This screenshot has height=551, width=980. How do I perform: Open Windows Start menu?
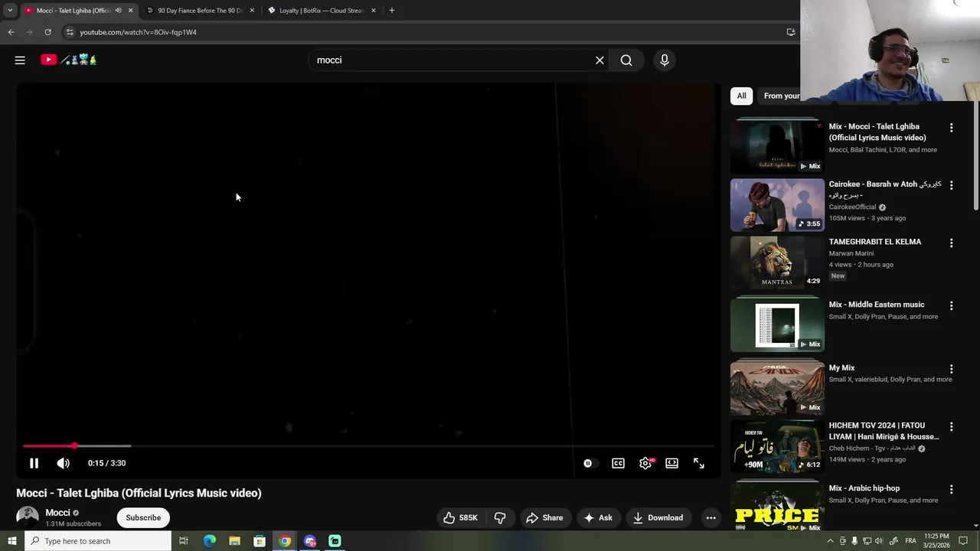pos(11,541)
